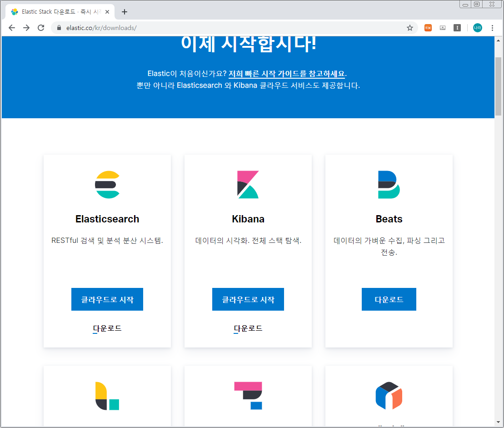Click the Kibana card title
The height and width of the screenshot is (428, 504).
248,219
